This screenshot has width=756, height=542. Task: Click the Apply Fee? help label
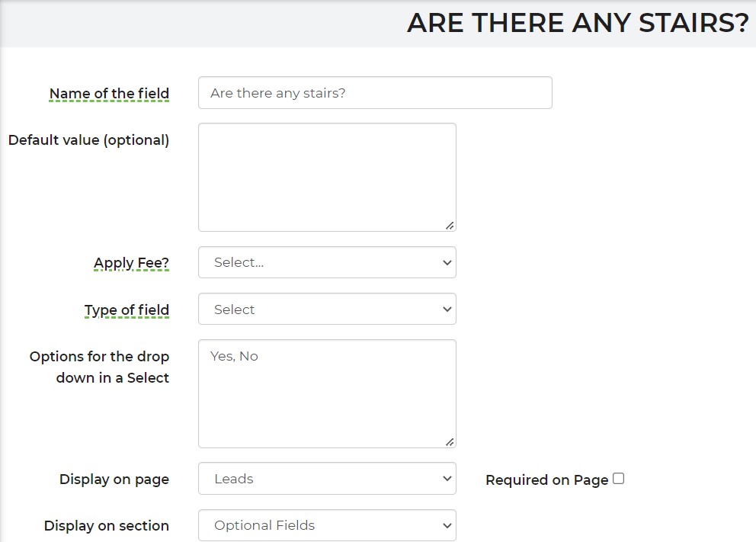[131, 263]
